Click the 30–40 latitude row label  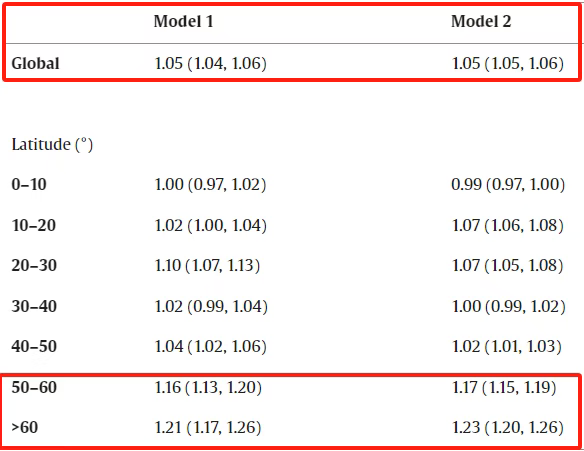[x=34, y=306]
